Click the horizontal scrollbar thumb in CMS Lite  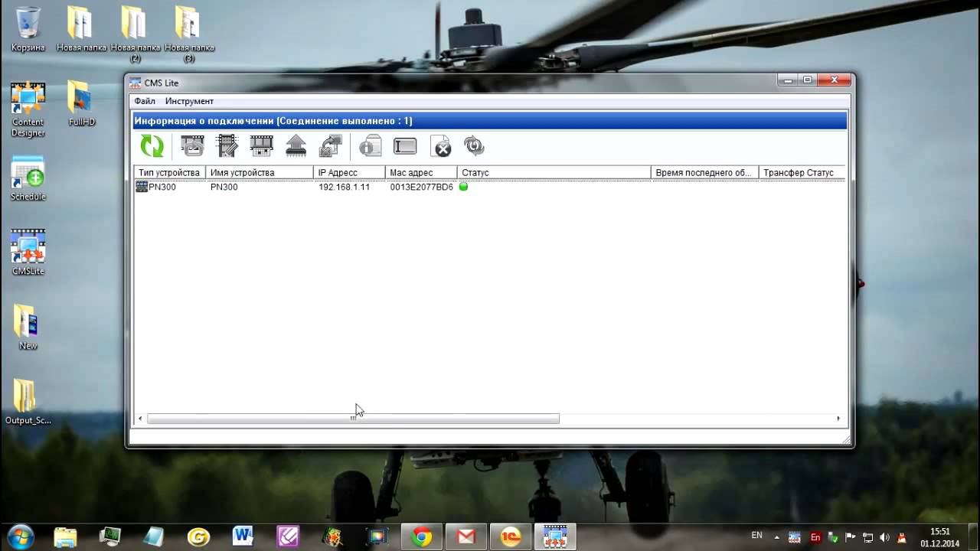click(x=353, y=419)
